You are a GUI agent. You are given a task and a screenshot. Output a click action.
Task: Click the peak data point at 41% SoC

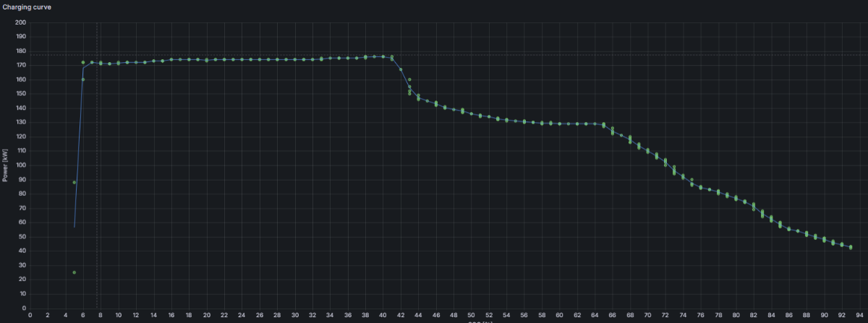coord(391,56)
